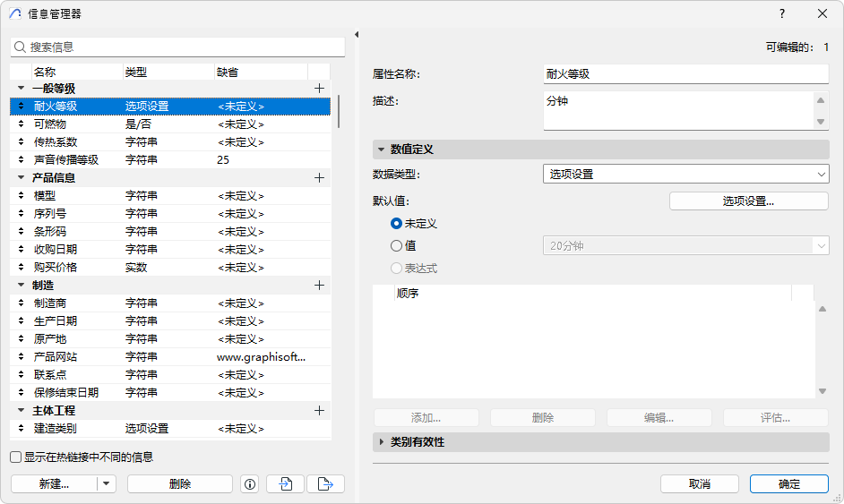Screen dimensions: 844x504
Task: Click the export properties icon
Action: coord(325,484)
